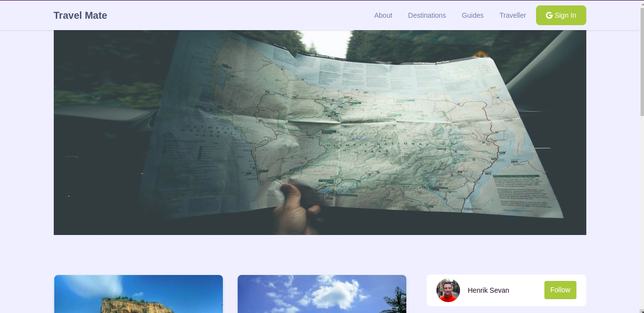Click the Google G icon

[x=549, y=15]
